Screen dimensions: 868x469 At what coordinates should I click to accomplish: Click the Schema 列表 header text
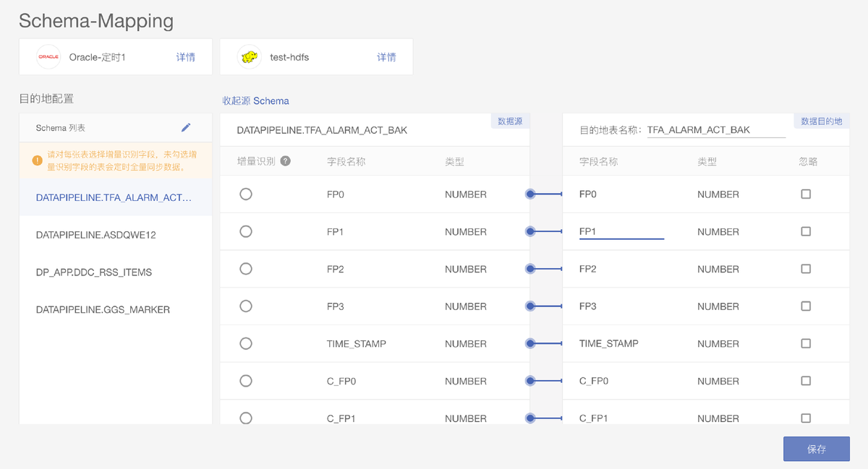point(61,127)
